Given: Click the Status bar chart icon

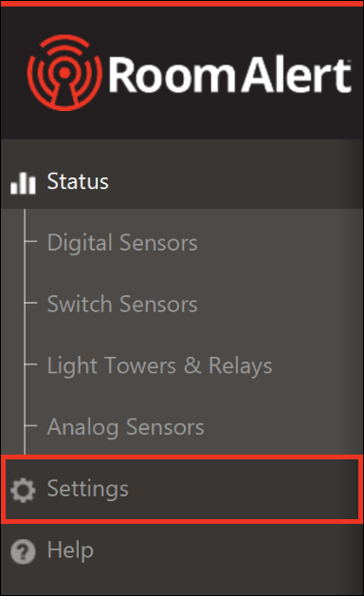Looking at the screenshot, I should (23, 183).
